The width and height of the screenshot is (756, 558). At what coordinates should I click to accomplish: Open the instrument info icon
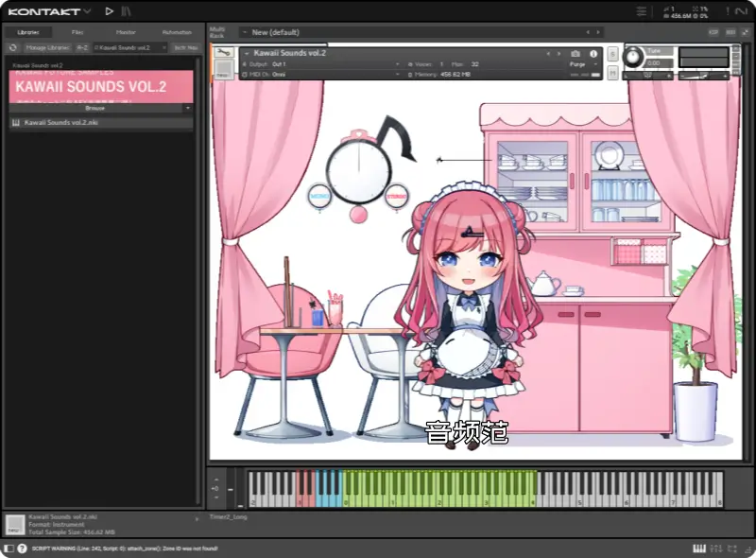[593, 54]
